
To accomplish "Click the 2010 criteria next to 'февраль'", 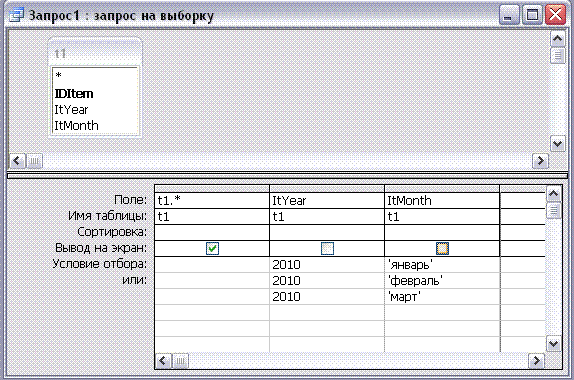I will 327,281.
